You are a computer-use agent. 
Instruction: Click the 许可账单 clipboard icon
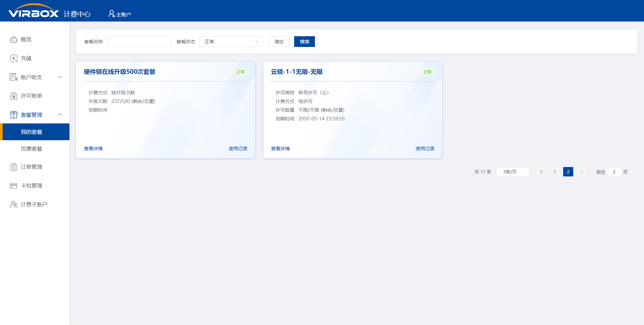click(x=14, y=96)
